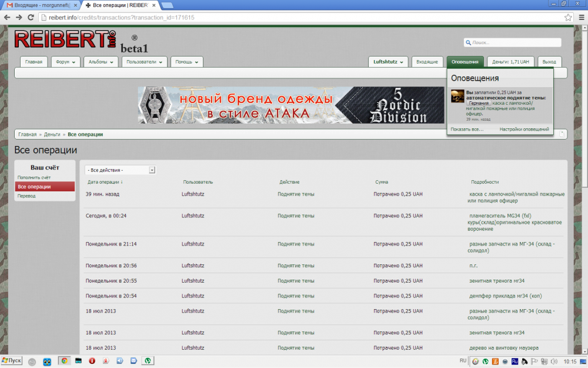
Task: Click the page icon right of breadcrumb
Action: 562,134
